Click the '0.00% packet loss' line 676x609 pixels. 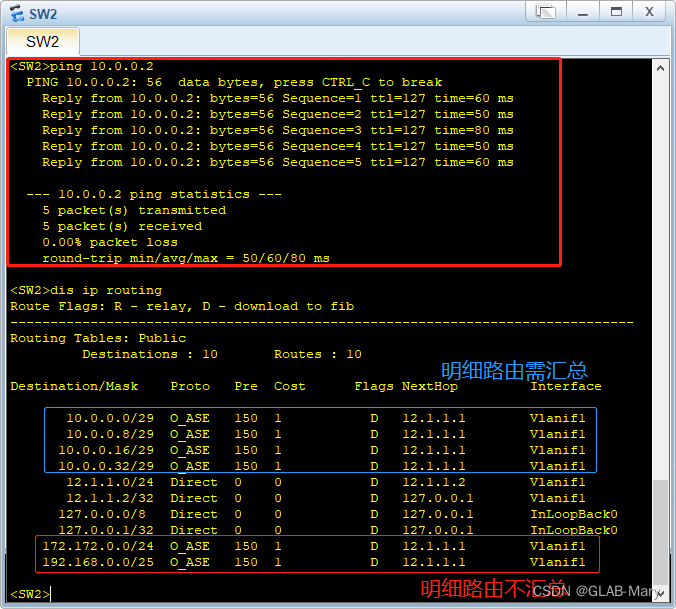[x=110, y=242]
